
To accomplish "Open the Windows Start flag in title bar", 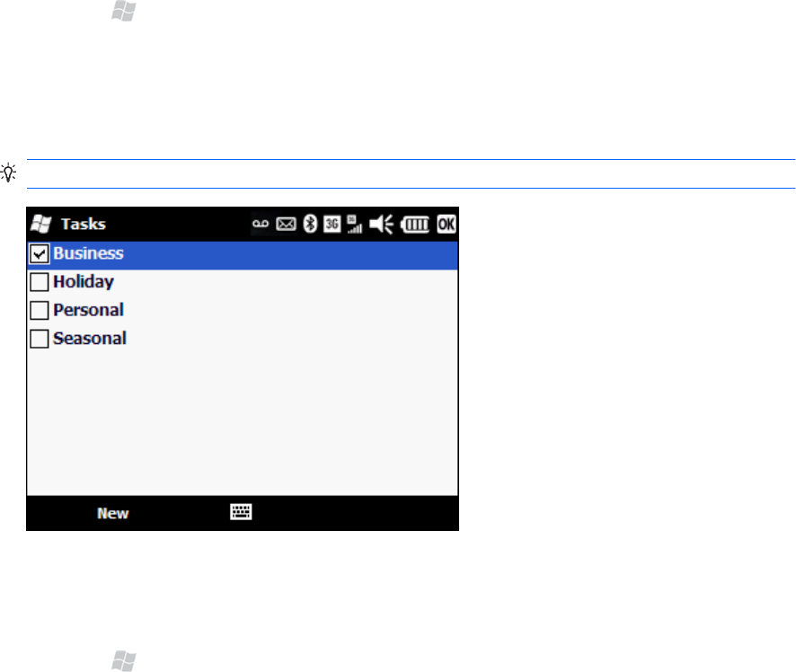I will (x=40, y=224).
